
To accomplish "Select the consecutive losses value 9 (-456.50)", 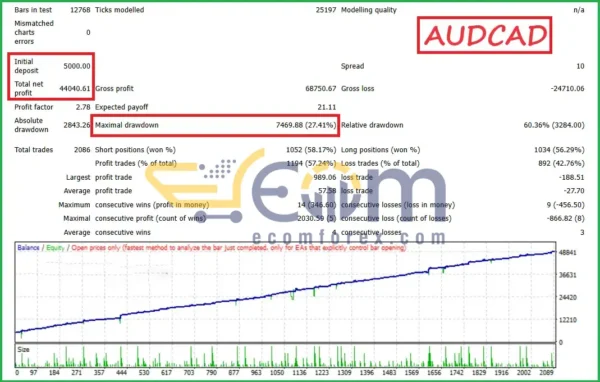I will pos(566,205).
